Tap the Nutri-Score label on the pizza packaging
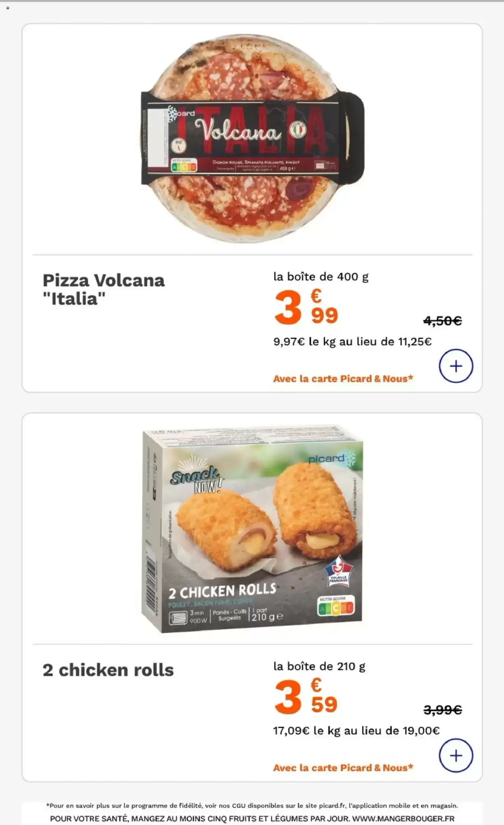The height and width of the screenshot is (825, 504). (x=184, y=165)
